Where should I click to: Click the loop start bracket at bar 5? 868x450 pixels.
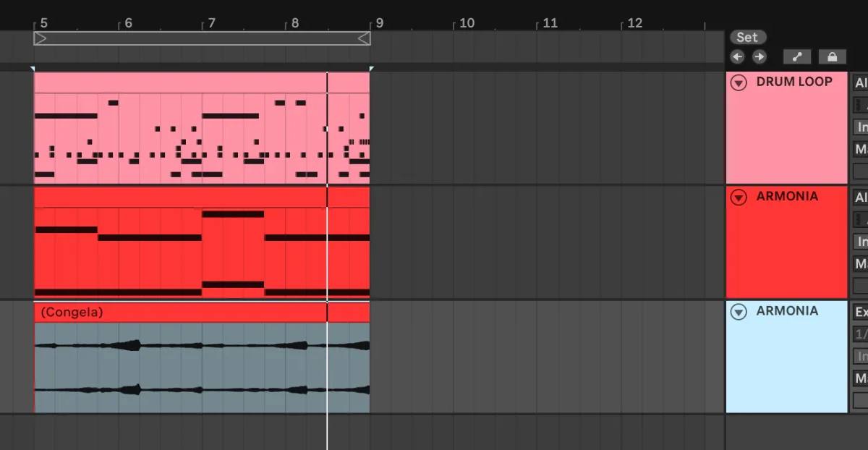tap(40, 38)
